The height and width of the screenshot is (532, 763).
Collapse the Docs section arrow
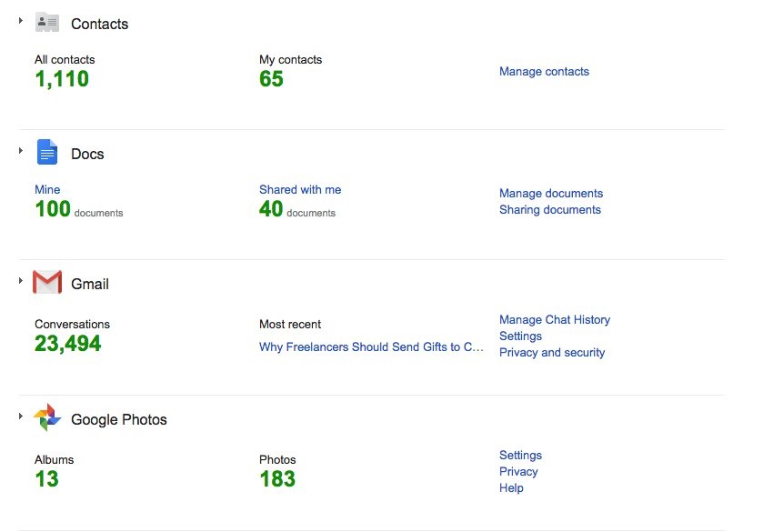[x=20, y=150]
